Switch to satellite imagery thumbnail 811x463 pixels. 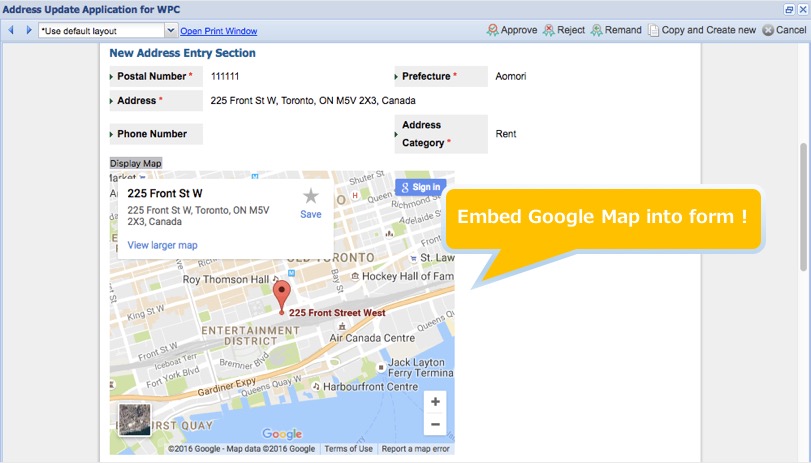134,419
